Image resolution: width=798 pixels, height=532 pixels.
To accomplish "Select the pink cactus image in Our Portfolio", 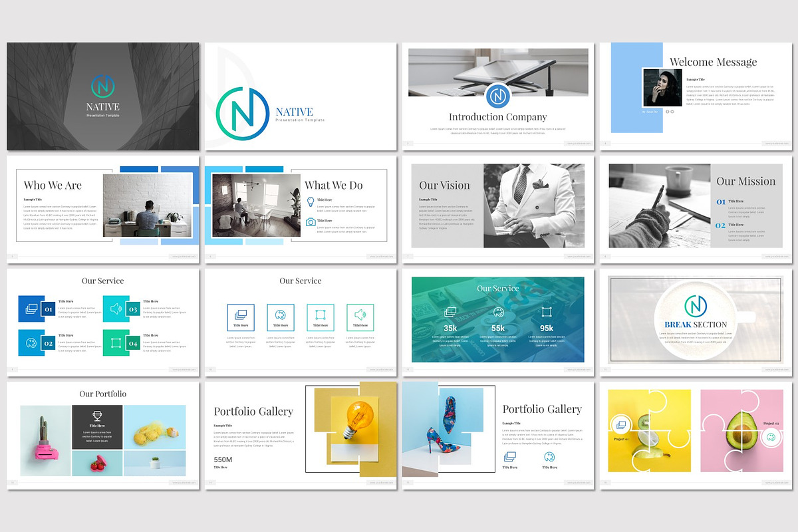I will pyautogui.click(x=46, y=440).
